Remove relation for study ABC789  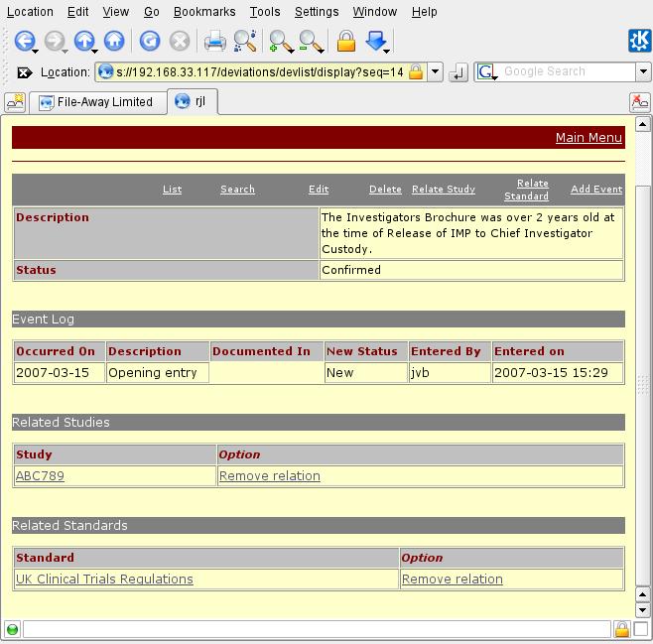270,476
